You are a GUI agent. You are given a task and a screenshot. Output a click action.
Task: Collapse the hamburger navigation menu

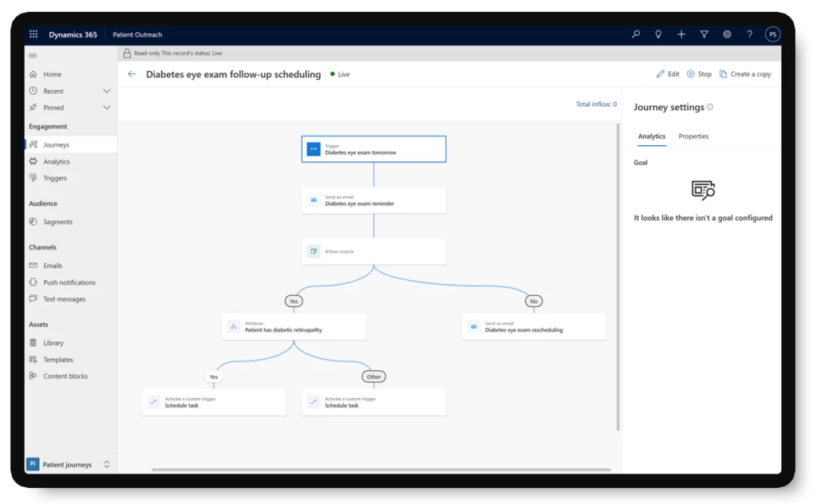[x=33, y=56]
